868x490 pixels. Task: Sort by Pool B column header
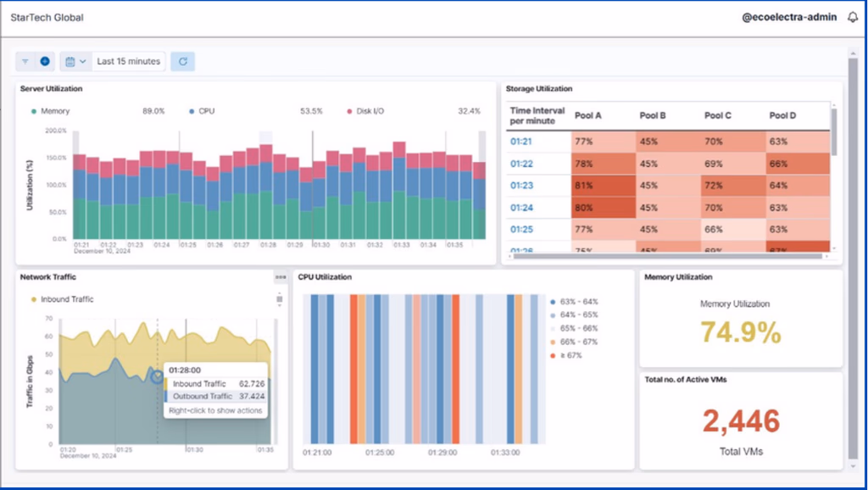tap(653, 115)
